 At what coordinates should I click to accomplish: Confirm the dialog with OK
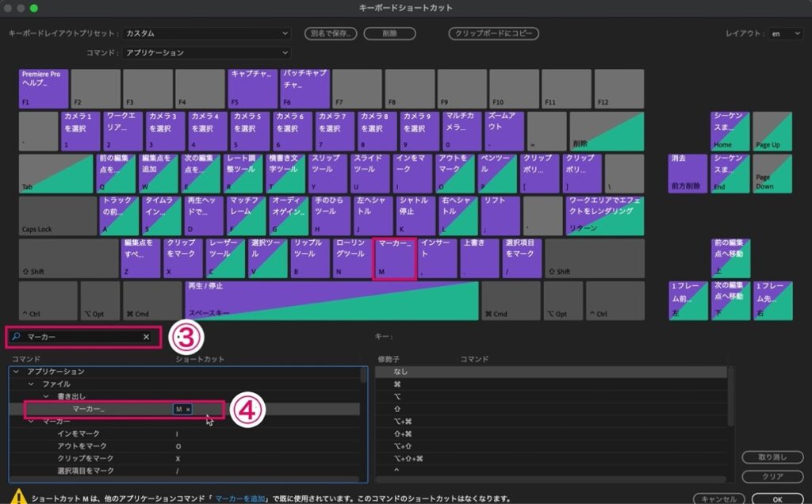(x=777, y=498)
